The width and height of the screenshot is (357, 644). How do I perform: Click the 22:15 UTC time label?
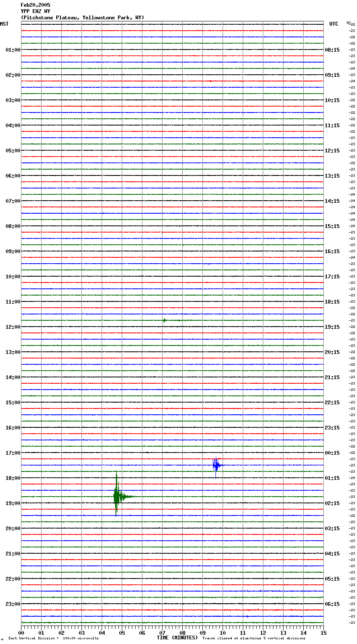(332, 402)
